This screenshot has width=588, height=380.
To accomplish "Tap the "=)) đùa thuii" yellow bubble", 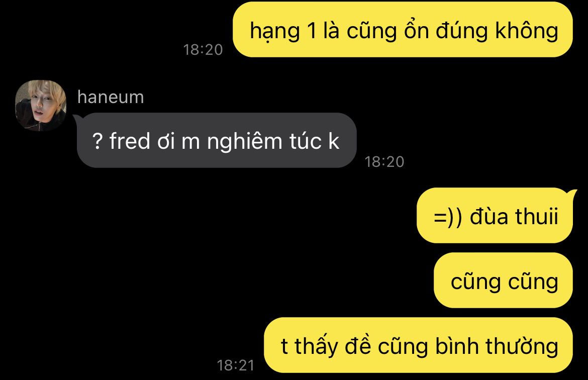I will point(495,216).
